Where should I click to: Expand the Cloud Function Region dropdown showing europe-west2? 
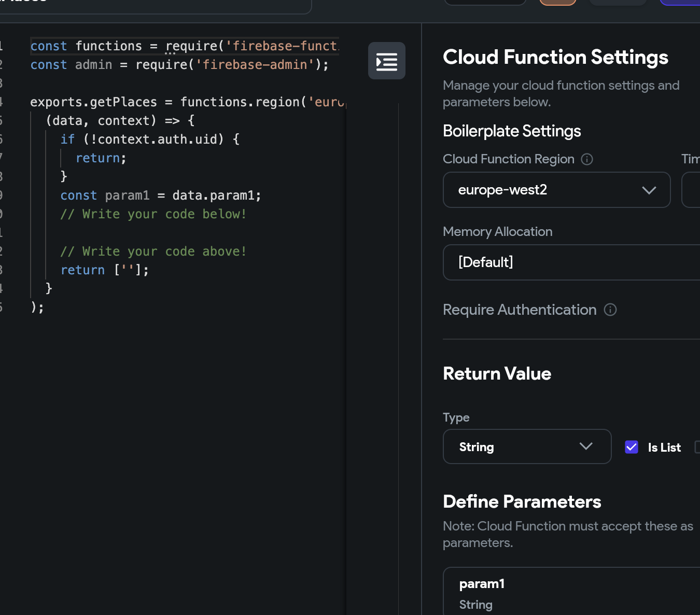tap(556, 190)
